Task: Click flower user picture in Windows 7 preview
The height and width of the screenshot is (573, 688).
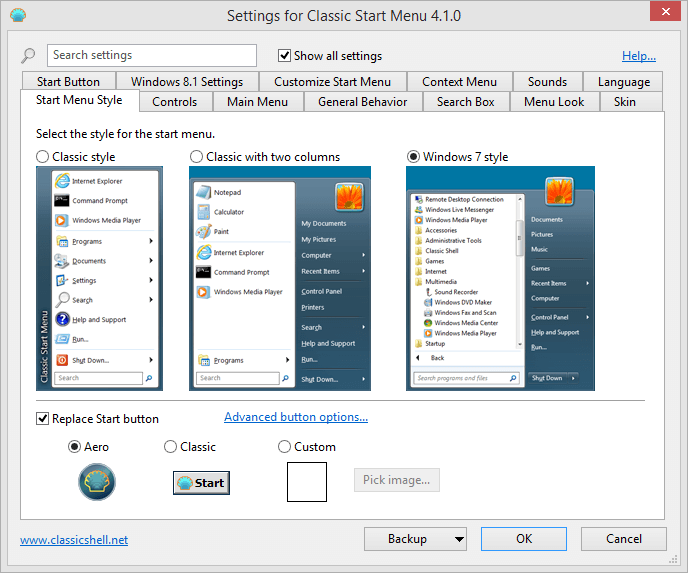Action: coord(559,191)
